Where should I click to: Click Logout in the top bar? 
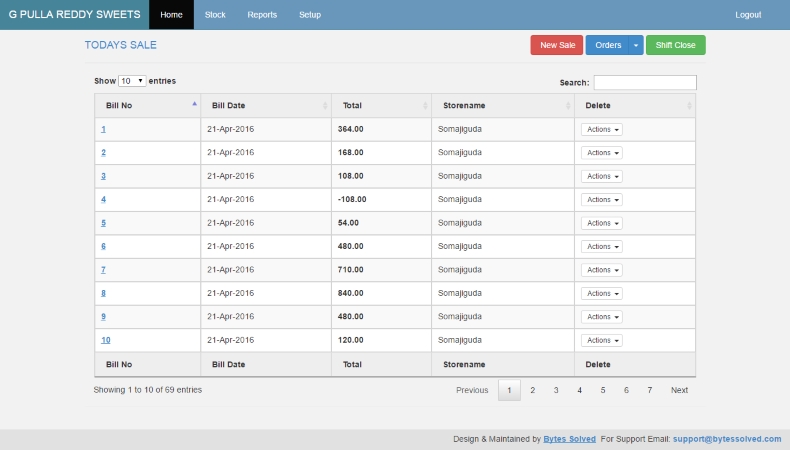tap(748, 15)
